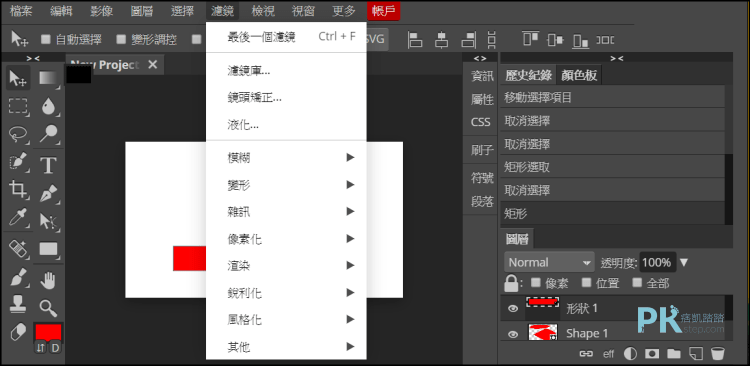Add adjustment layer half-circle icon

[x=630, y=354]
